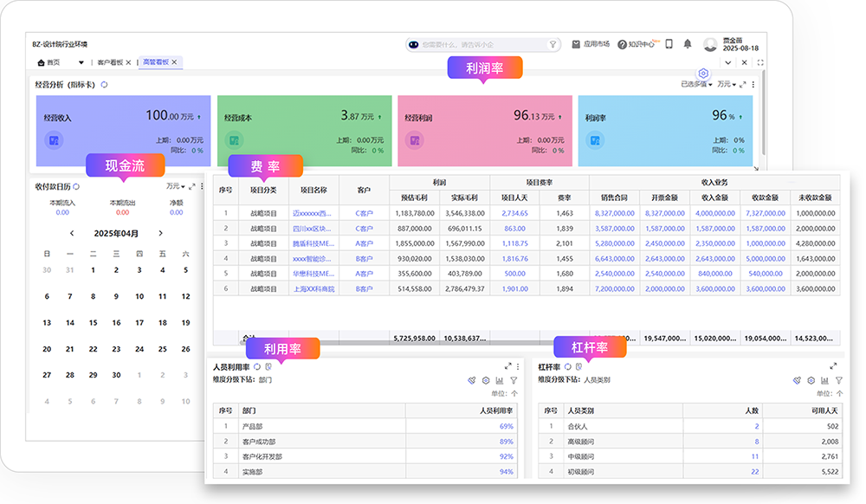Go to the 首页 home tab

[48, 62]
